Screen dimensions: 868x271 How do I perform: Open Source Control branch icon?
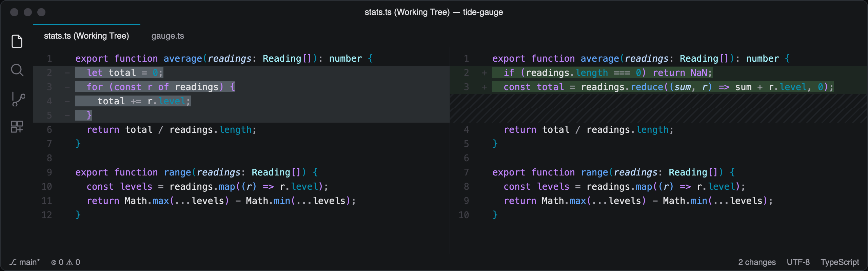(18, 99)
